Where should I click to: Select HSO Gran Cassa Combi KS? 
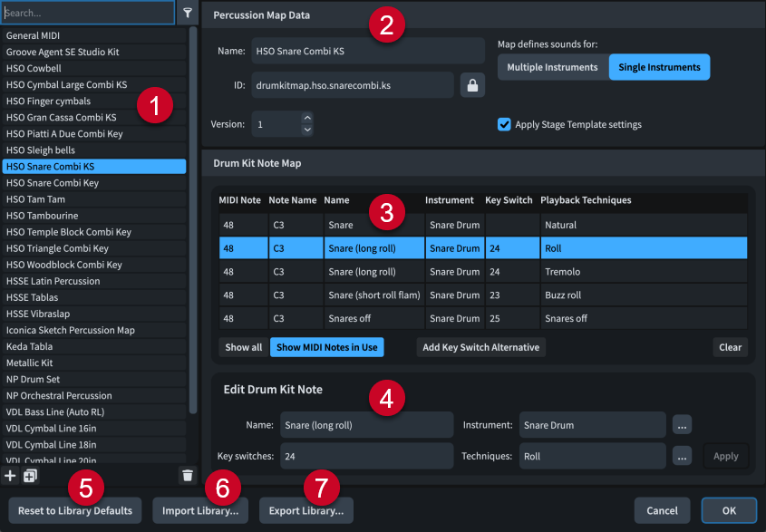(x=93, y=117)
